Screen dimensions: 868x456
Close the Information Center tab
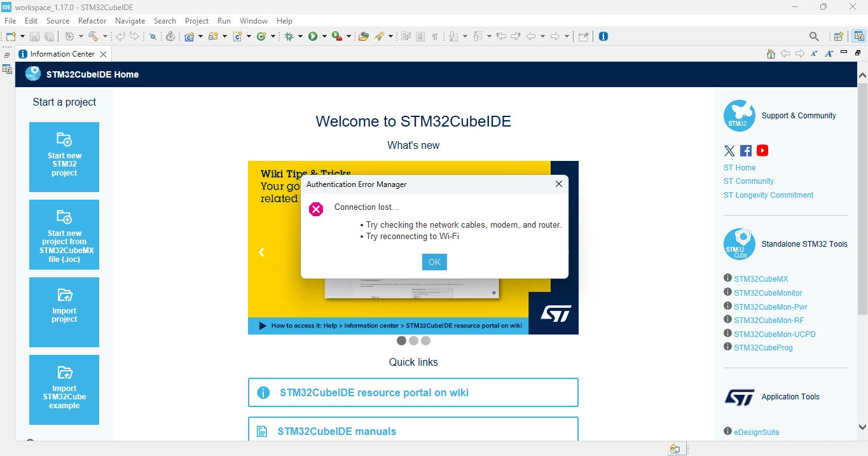tap(104, 54)
